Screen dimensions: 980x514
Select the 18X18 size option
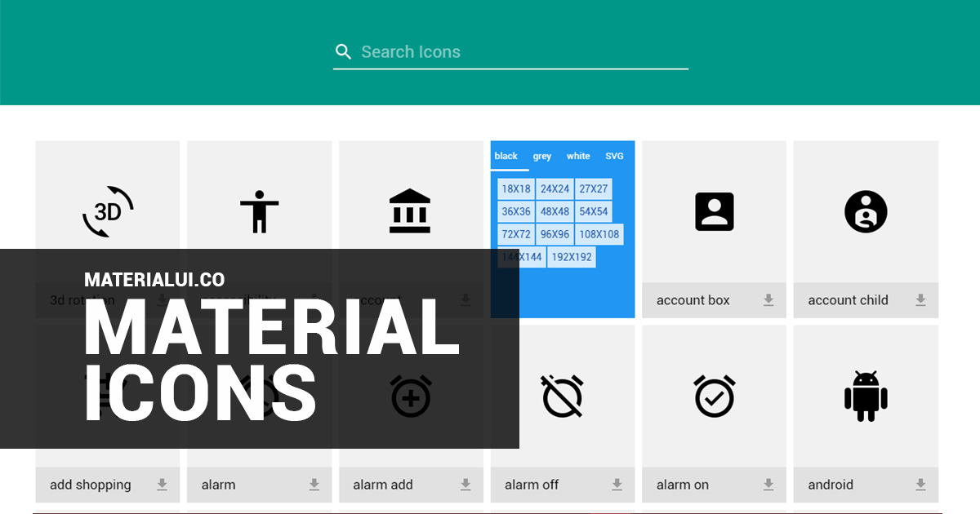point(515,188)
